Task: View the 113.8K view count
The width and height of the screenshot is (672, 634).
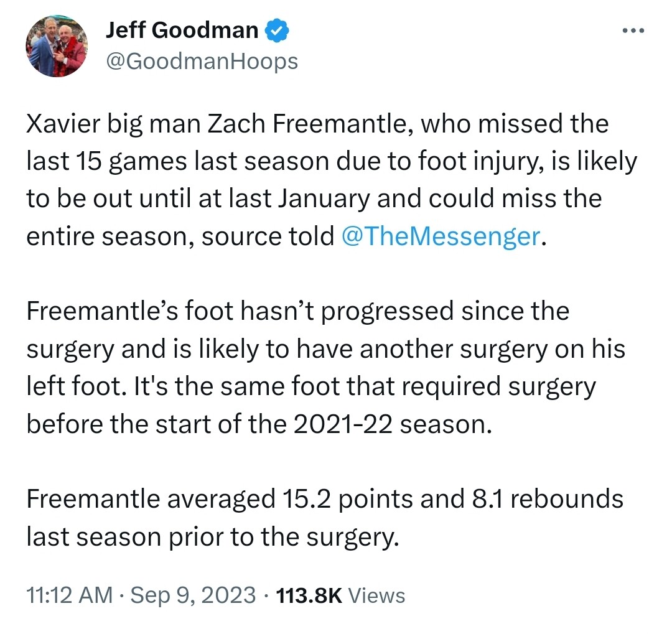Action: point(309,595)
